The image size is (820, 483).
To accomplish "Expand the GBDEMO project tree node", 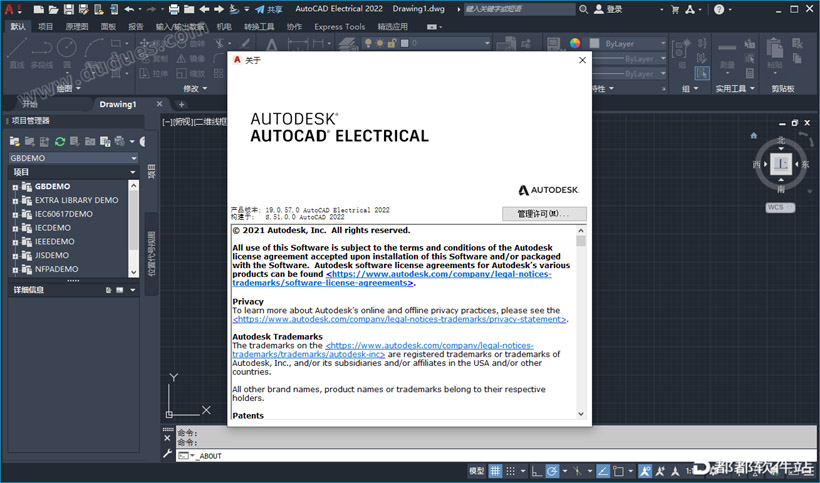I will pos(15,187).
